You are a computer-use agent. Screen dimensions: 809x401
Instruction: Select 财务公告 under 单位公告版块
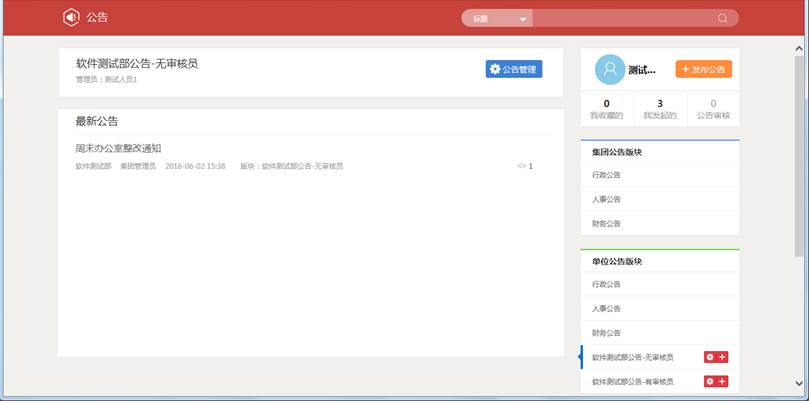pos(606,333)
